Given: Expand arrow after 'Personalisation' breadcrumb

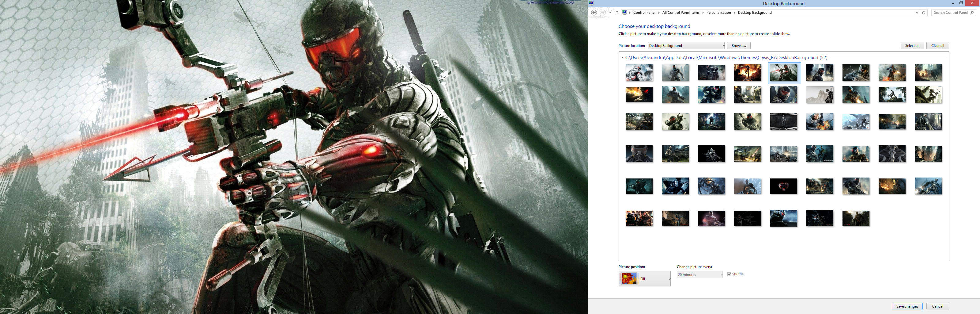Looking at the screenshot, I should coord(734,13).
